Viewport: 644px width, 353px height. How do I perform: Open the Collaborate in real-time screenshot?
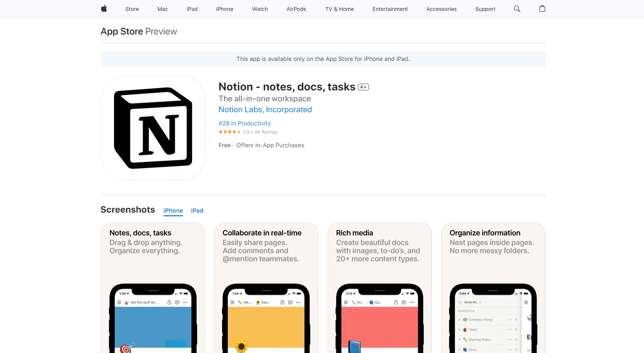[266, 288]
